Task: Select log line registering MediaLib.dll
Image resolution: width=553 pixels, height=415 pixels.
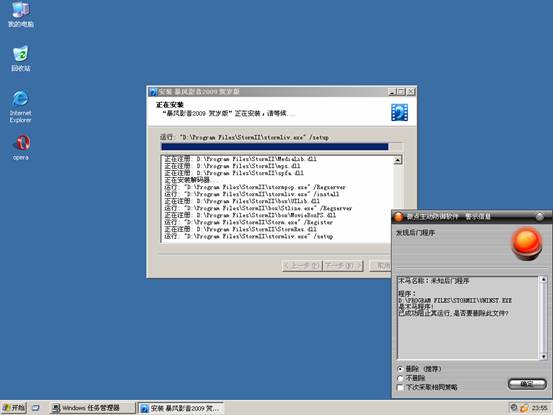Action: pyautogui.click(x=240, y=159)
